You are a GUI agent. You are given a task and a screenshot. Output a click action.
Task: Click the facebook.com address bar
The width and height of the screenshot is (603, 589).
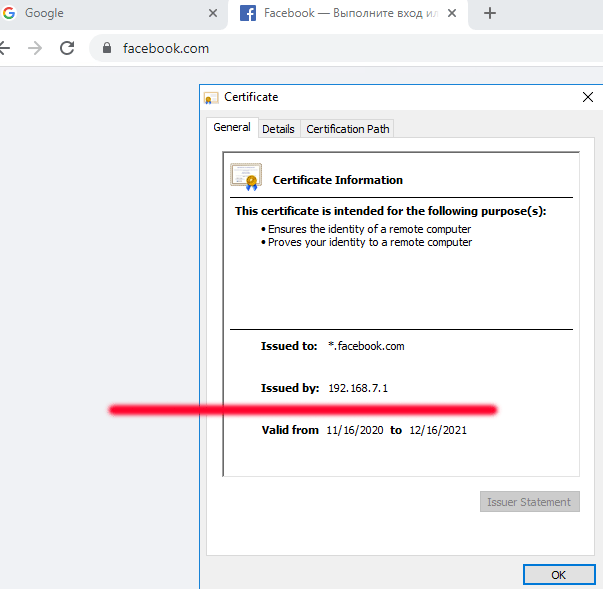tap(346, 48)
